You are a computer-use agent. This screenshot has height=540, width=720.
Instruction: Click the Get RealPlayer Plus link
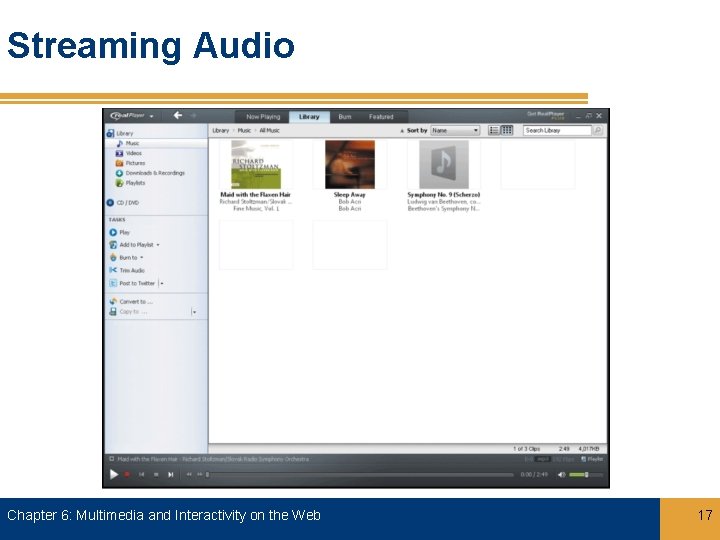546,115
